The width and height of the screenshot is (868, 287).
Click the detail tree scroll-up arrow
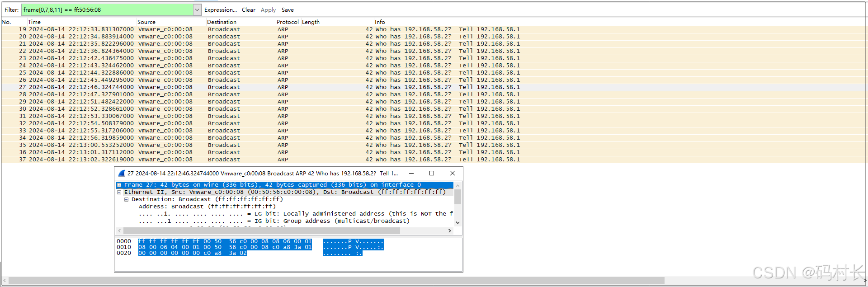coord(458,185)
